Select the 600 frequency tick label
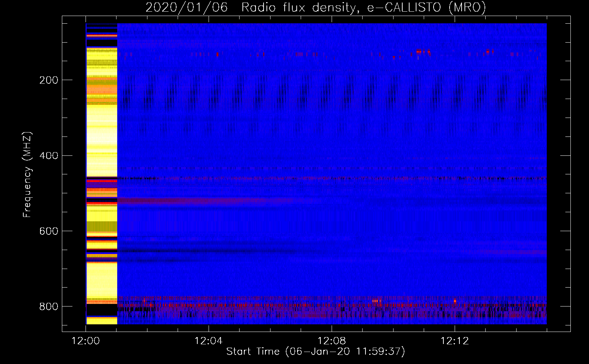This screenshot has width=589, height=364. pyautogui.click(x=49, y=231)
